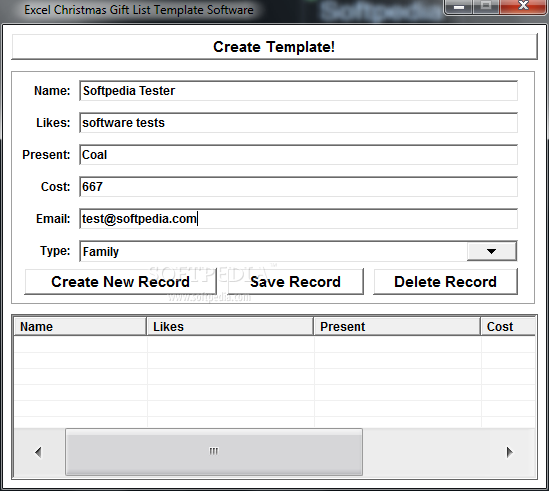Close the Gift List Template window
Viewport: 549px width, 491px height.
(523, 6)
